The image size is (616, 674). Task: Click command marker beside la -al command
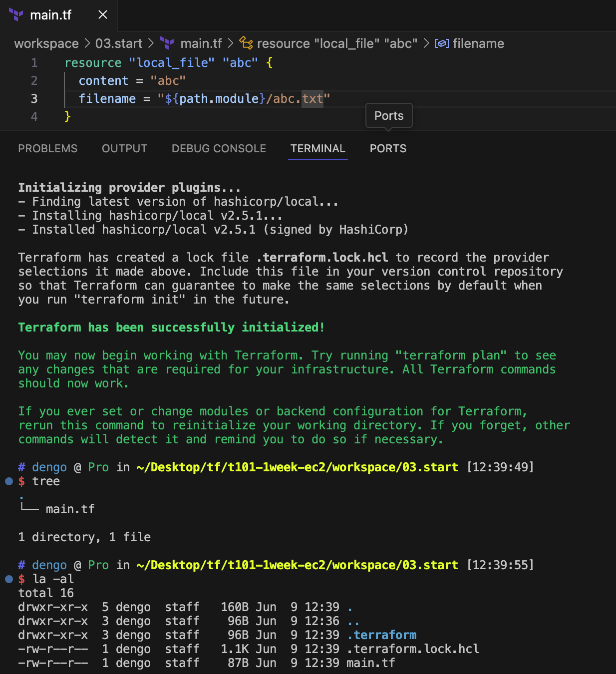[x=8, y=579]
